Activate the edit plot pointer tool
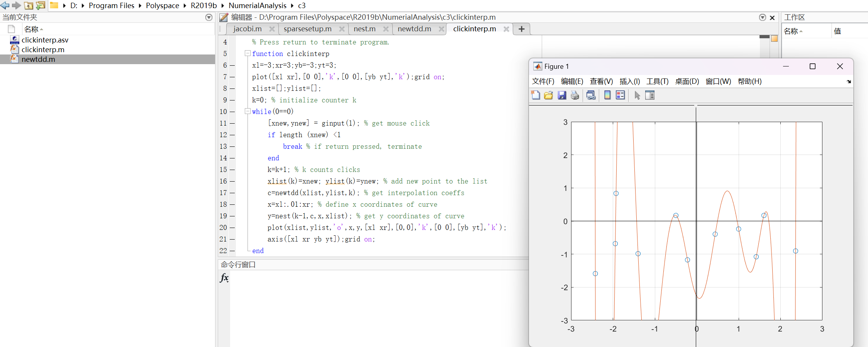868x347 pixels. coord(637,95)
